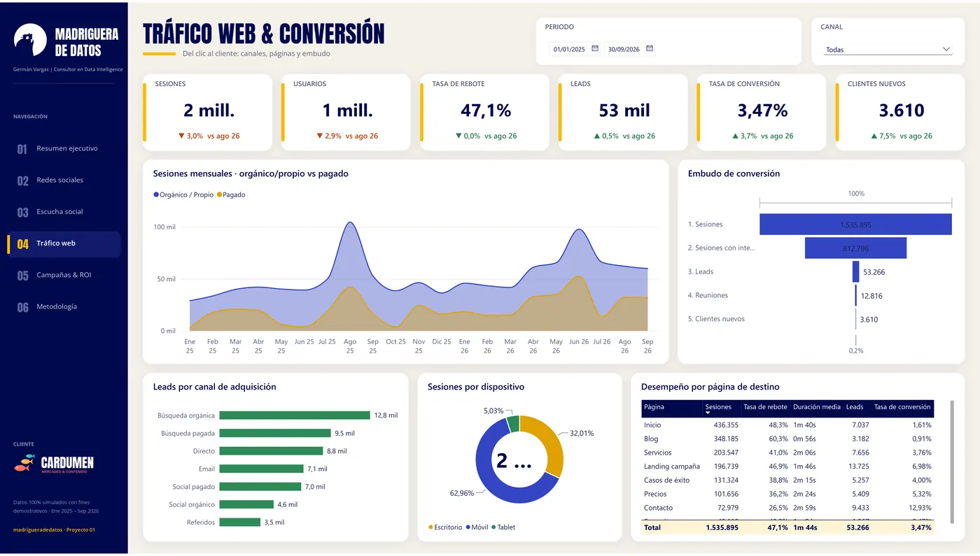The height and width of the screenshot is (556, 980).
Task: Select the Búsqueda orgánica bar
Action: click(x=295, y=415)
